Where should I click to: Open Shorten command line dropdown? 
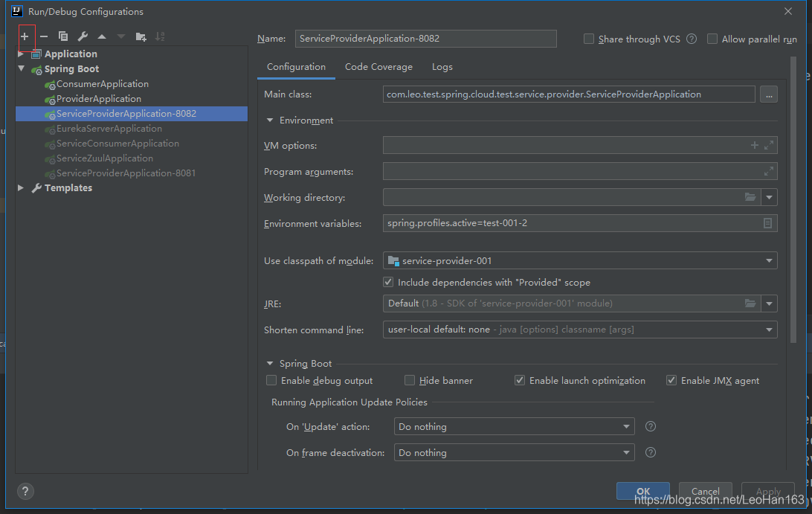point(769,330)
